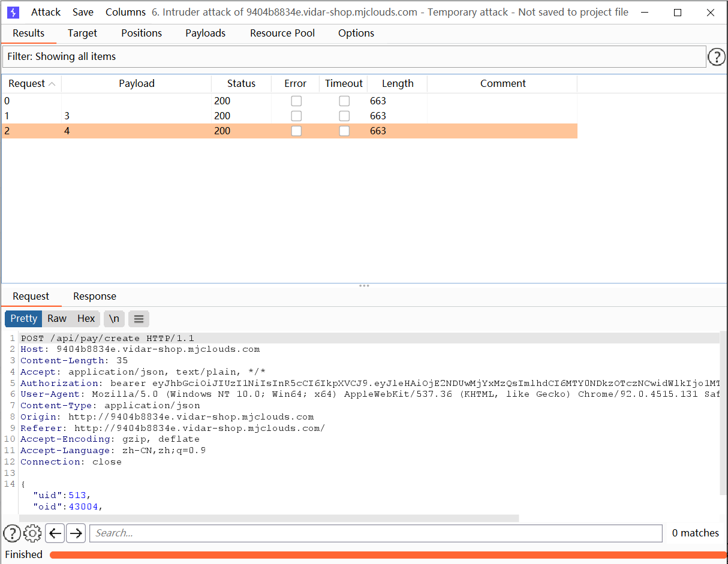The height and width of the screenshot is (564, 728).
Task: Open the message editor hamburger menu icon
Action: [139, 319]
